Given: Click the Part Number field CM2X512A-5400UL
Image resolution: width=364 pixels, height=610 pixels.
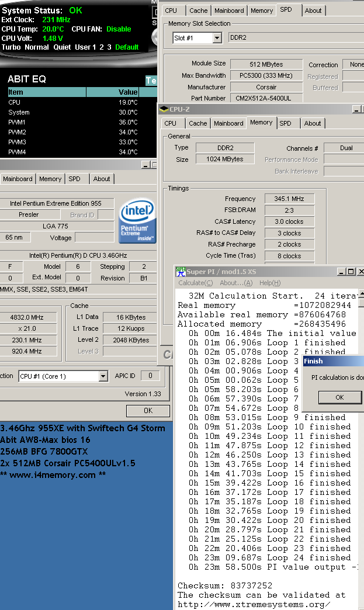Looking at the screenshot, I should click(266, 98).
